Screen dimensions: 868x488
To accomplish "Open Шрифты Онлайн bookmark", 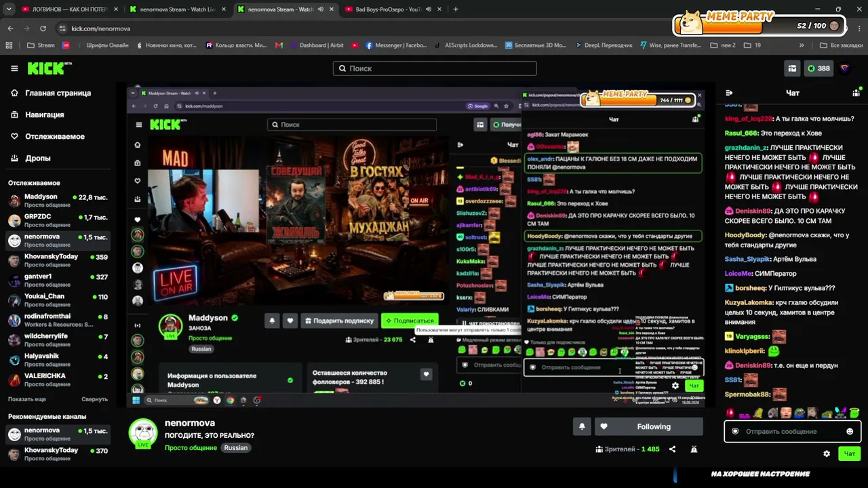I will click(x=102, y=45).
